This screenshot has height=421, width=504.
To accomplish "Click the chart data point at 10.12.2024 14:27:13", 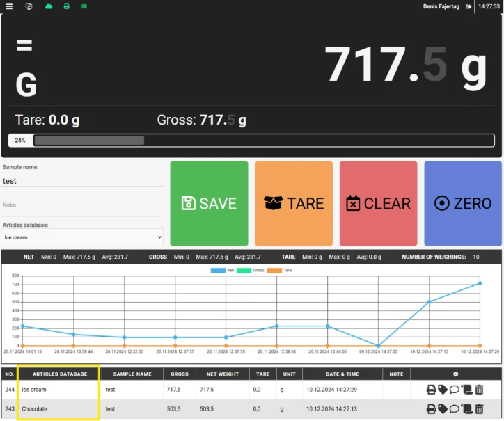I will 429,302.
